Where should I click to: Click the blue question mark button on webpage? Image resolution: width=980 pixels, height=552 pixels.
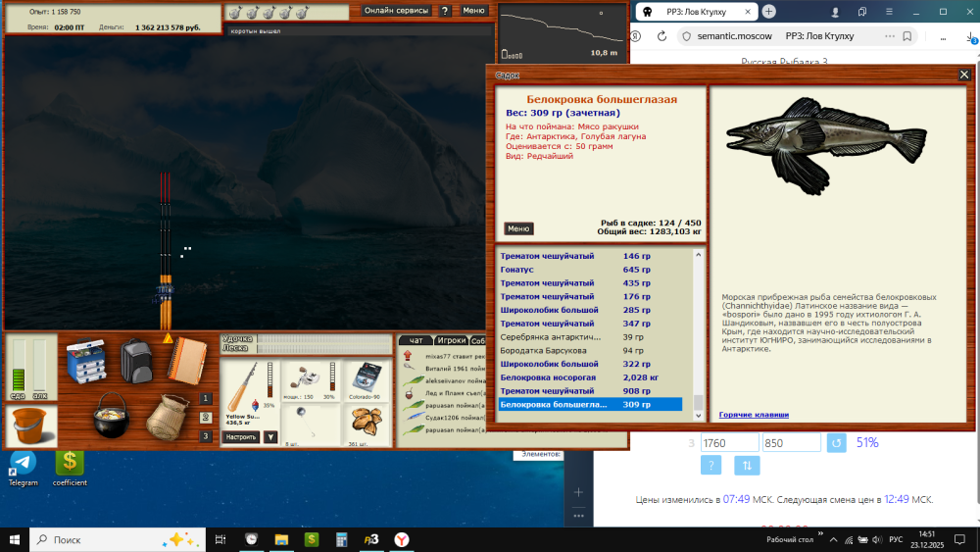coord(710,465)
